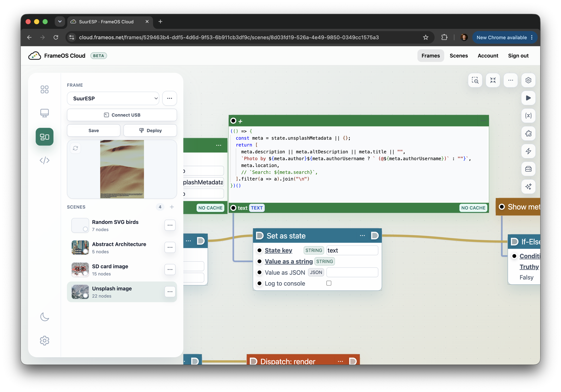Image resolution: width=561 pixels, height=392 pixels.
Task: Open the AI sparkles icon panel
Action: coord(528,187)
